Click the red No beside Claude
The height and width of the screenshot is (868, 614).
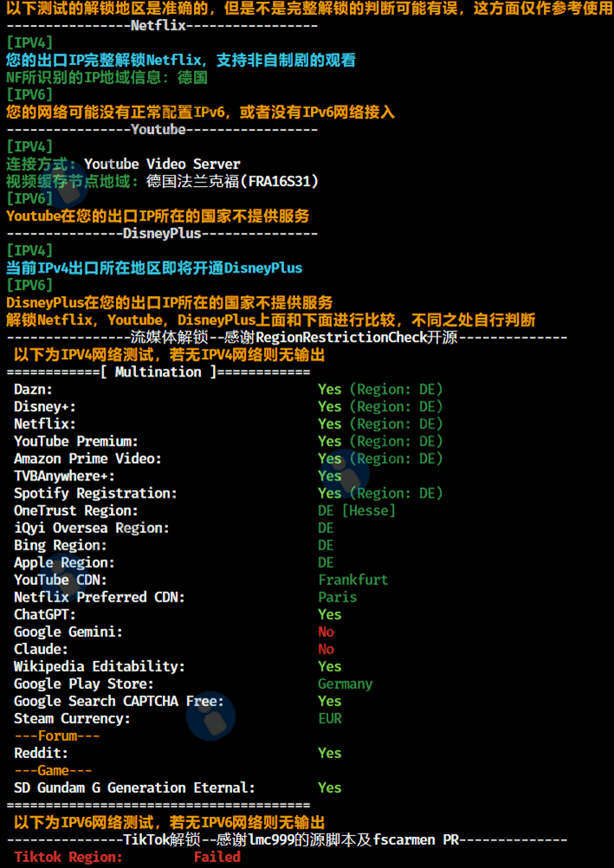(326, 649)
